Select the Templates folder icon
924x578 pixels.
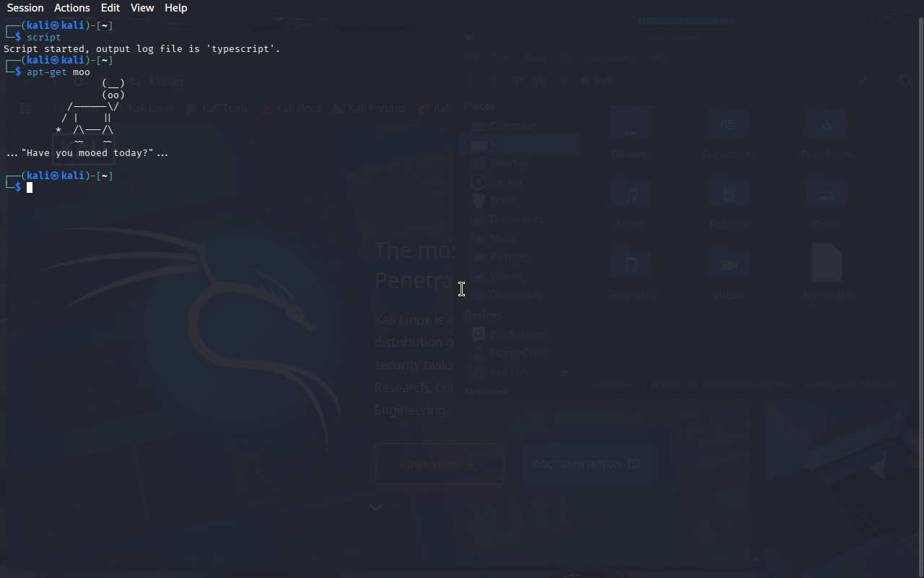click(x=631, y=264)
